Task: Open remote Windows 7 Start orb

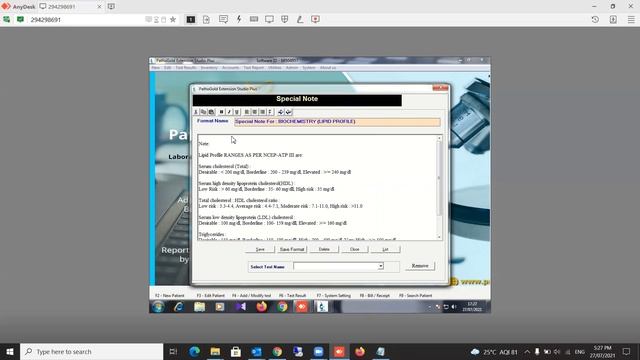Action: coord(158,307)
